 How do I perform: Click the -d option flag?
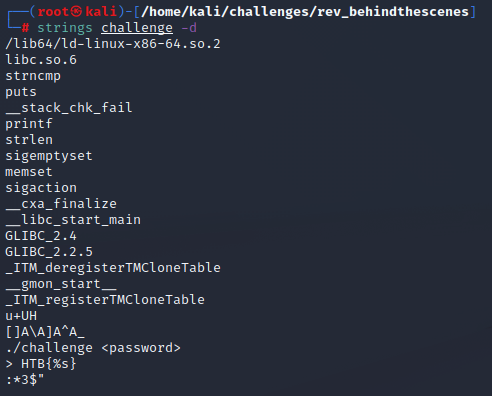coord(189,28)
